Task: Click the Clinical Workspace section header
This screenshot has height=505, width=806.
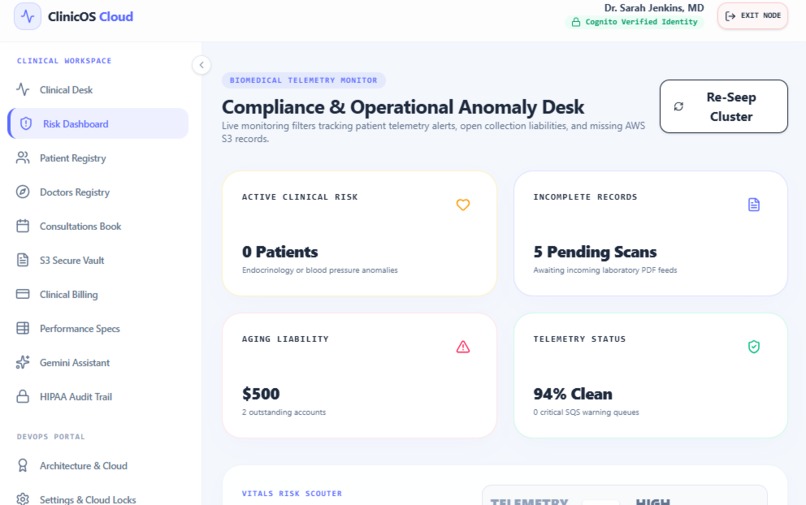Action: click(x=64, y=61)
